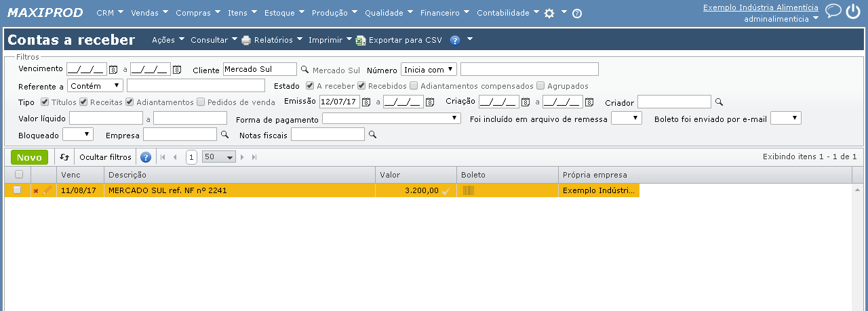Click the received checkmark next to 3.200,00

[446, 191]
